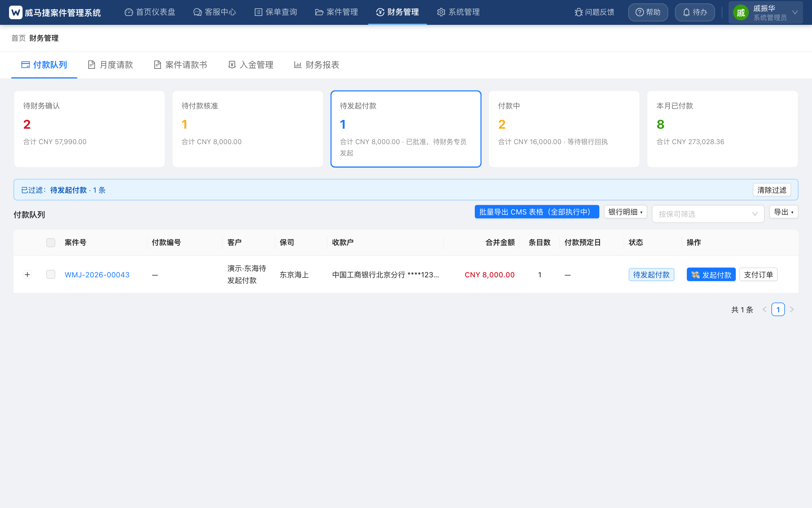Switch to the 财务报表 tab

[x=317, y=65]
